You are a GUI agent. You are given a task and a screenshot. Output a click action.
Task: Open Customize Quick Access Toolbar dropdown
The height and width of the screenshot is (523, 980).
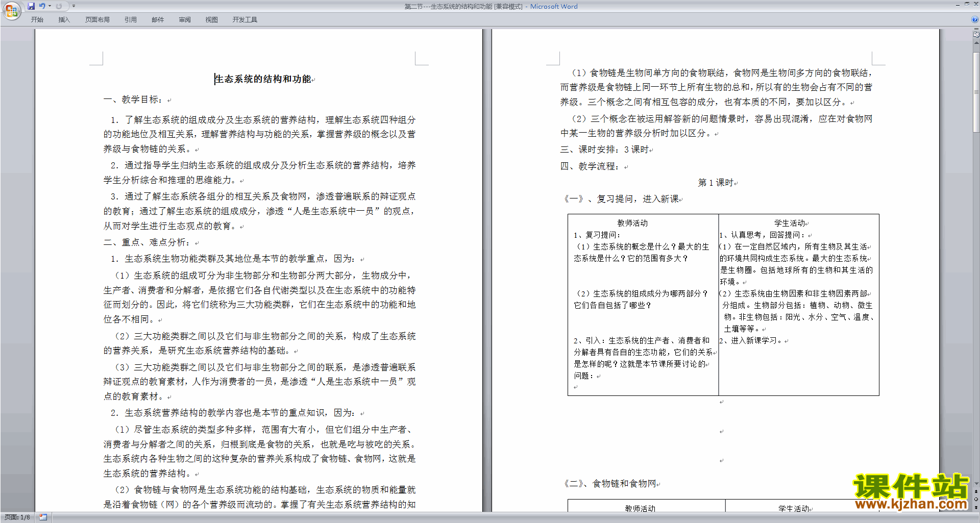point(73,6)
